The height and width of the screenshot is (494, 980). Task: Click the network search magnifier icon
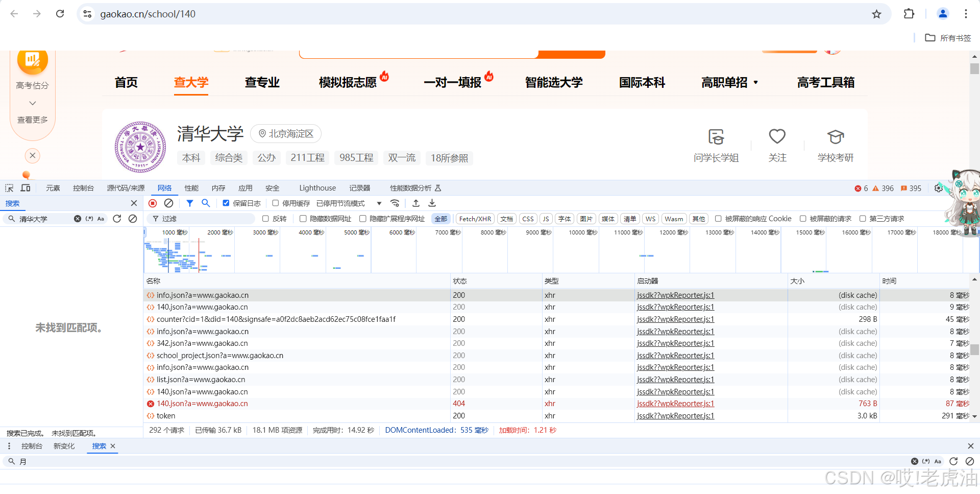click(206, 203)
